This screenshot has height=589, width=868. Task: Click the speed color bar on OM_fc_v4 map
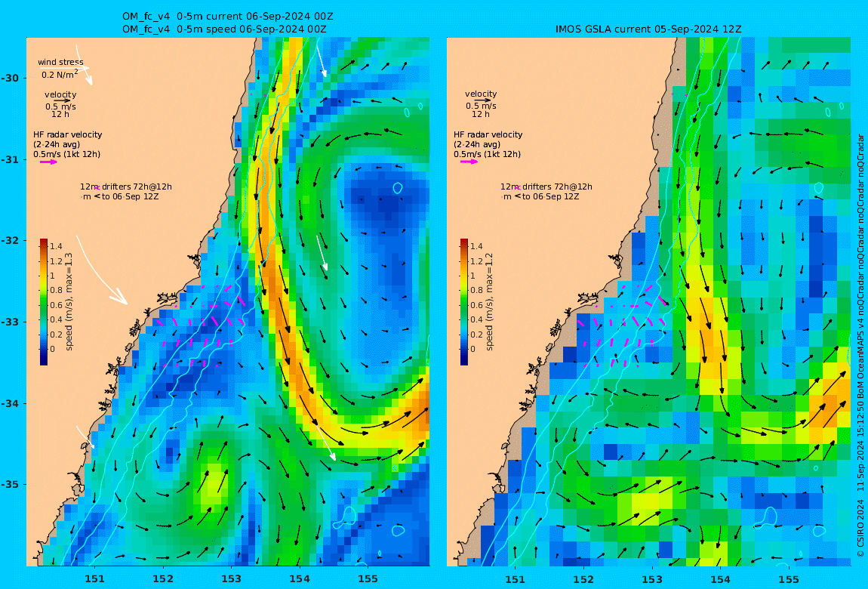[x=44, y=302]
